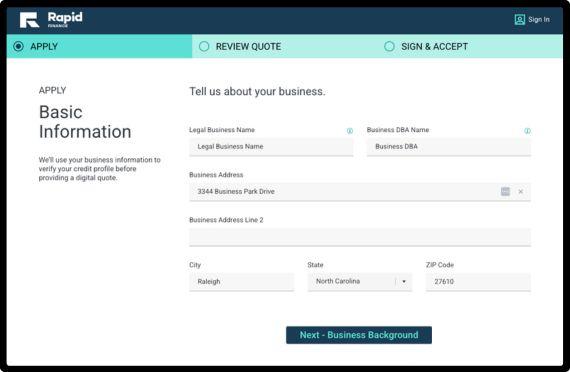Clear the Business Address with the X
The image size is (570, 372).
521,192
